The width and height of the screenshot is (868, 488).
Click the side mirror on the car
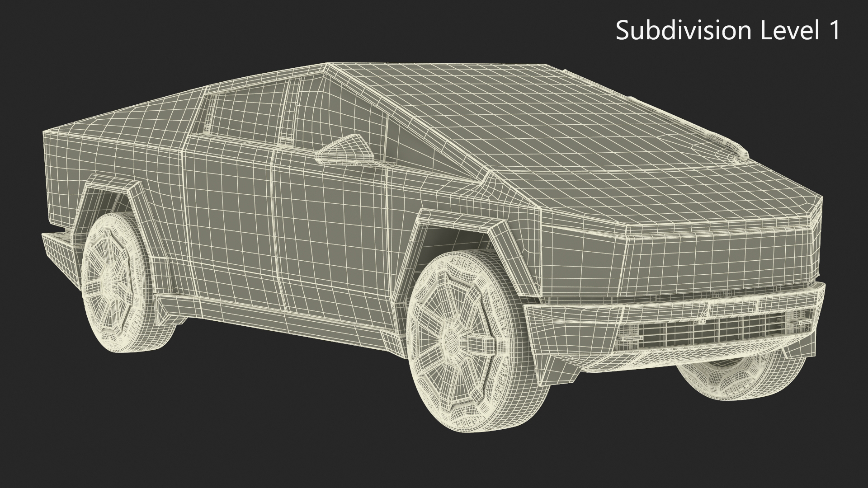[x=345, y=149]
